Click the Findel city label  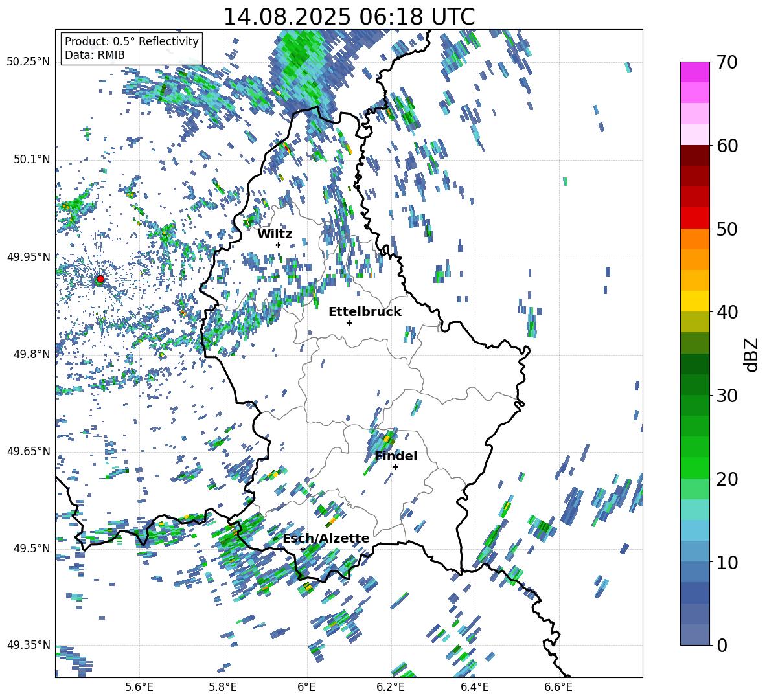pyautogui.click(x=396, y=456)
